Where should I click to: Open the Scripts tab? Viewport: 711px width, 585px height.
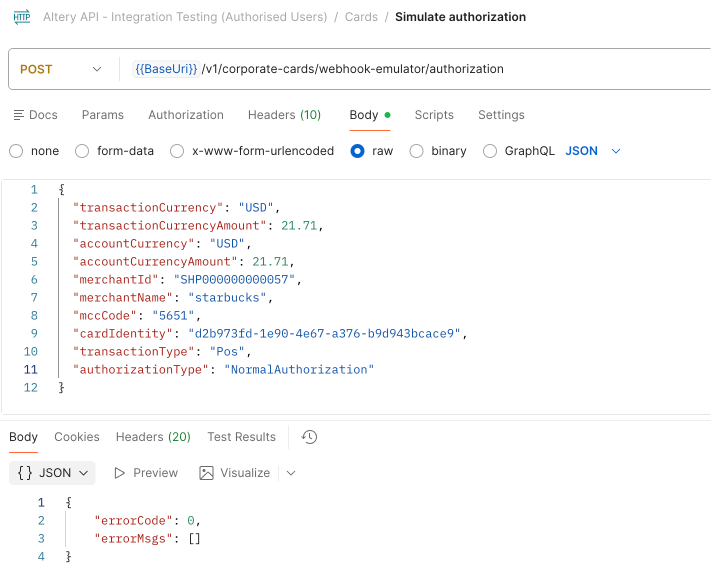click(434, 115)
